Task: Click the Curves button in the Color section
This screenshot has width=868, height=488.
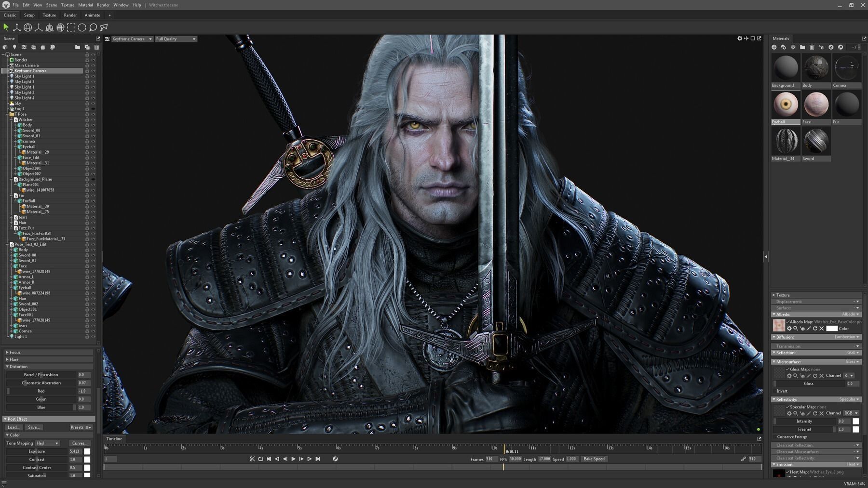Action: coord(79,443)
